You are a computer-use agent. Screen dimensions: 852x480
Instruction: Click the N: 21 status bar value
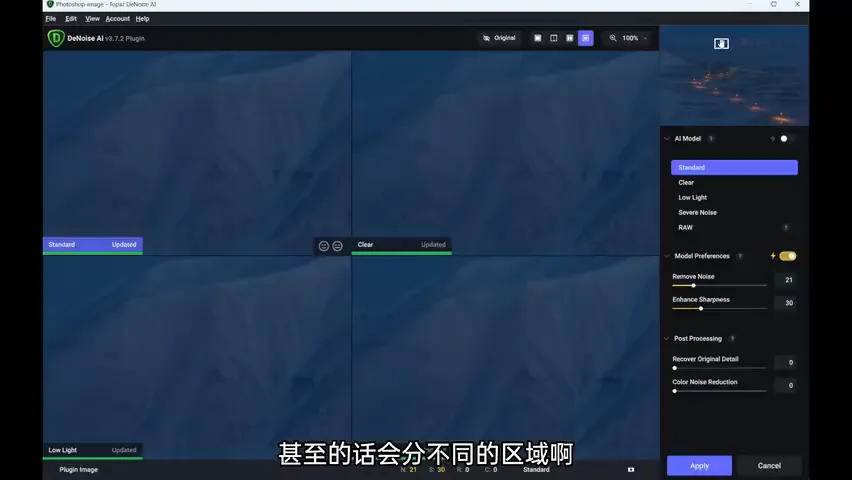[x=409, y=470]
